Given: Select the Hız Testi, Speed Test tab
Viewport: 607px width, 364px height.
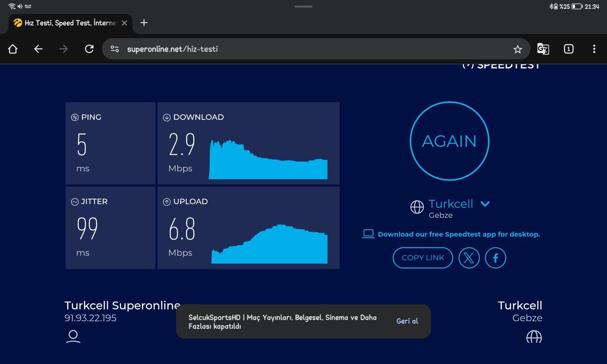Looking at the screenshot, I should tap(71, 23).
